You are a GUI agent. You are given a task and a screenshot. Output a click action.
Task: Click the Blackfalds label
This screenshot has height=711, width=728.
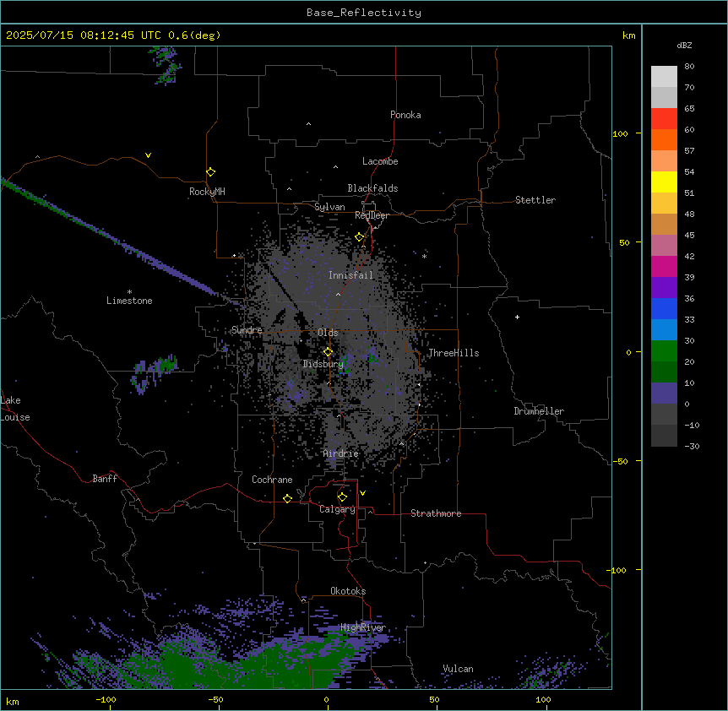[372, 188]
